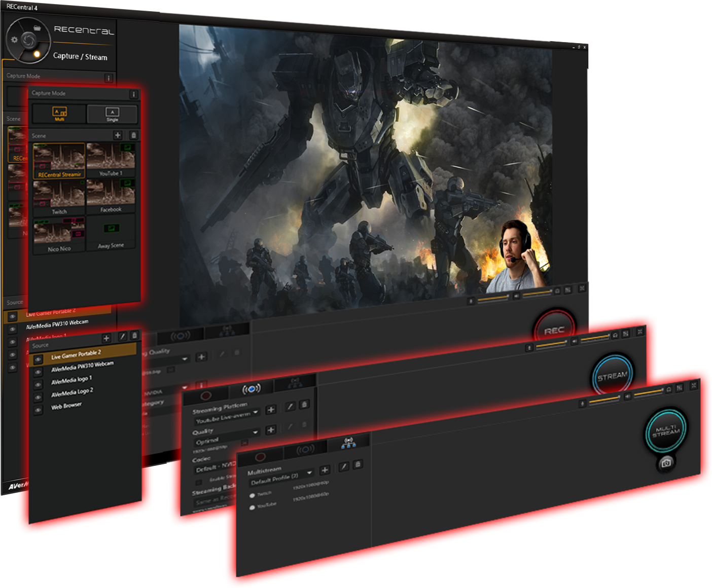Add a Quality profile with the plus icon

point(271,430)
